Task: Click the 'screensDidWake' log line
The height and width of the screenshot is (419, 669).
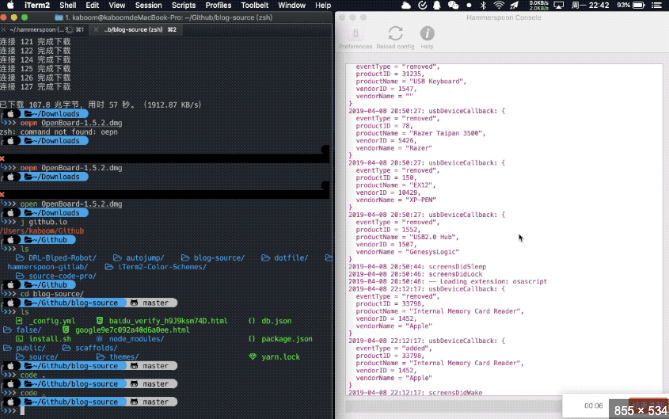Action: coord(416,392)
